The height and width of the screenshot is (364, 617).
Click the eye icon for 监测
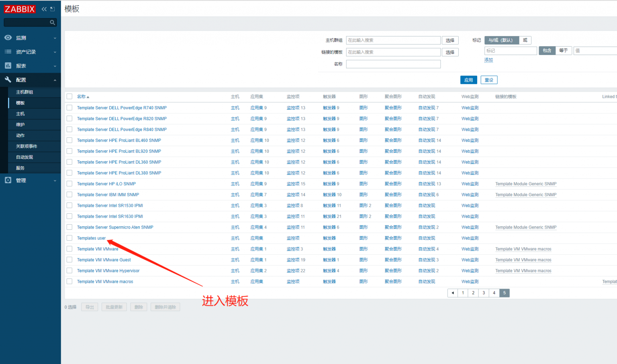[x=8, y=37]
